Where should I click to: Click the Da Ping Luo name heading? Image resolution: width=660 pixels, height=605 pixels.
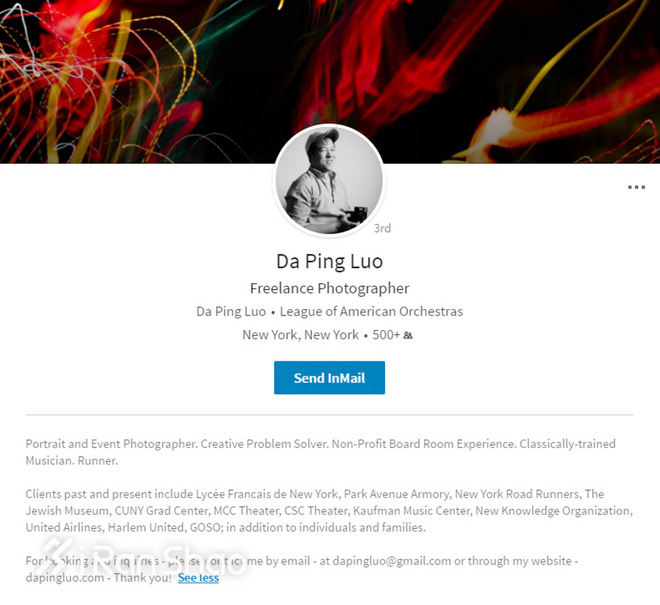329,262
